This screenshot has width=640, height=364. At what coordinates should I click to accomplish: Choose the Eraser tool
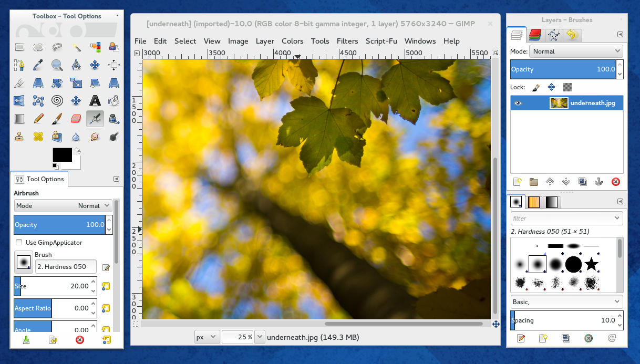pyautogui.click(x=76, y=119)
